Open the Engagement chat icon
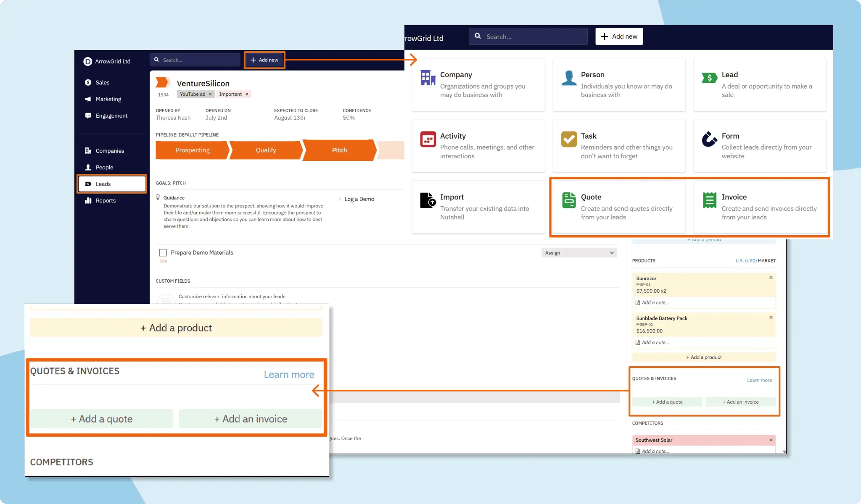 (88, 115)
